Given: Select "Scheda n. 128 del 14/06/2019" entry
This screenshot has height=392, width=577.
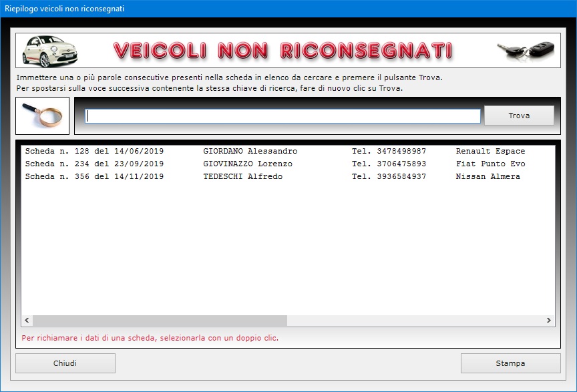Looking at the screenshot, I should 94,151.
